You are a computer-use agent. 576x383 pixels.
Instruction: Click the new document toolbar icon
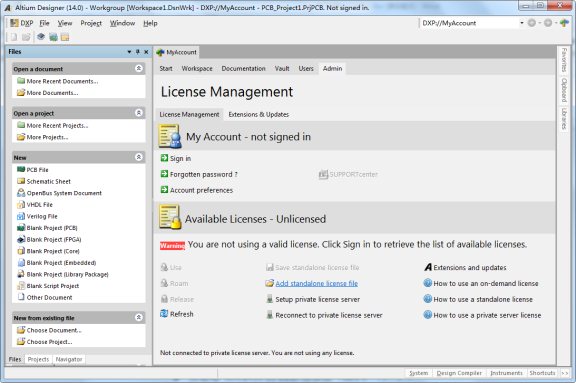[14, 37]
